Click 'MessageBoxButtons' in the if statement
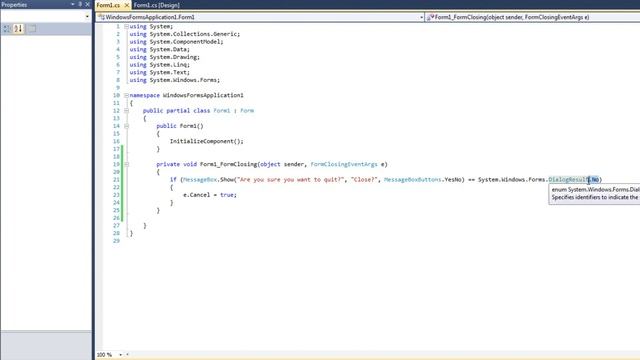The width and height of the screenshot is (640, 360). [x=413, y=180]
